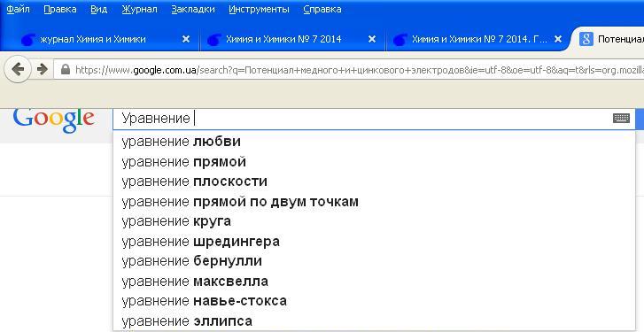Click the Google search input field
The height and width of the screenshot is (332, 644).
point(361,119)
